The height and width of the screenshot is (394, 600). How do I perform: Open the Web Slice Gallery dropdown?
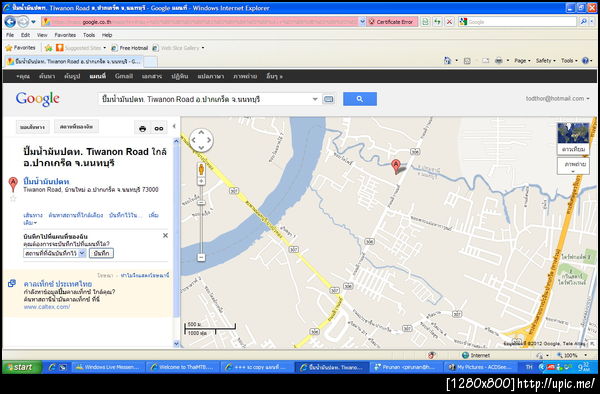pyautogui.click(x=178, y=48)
